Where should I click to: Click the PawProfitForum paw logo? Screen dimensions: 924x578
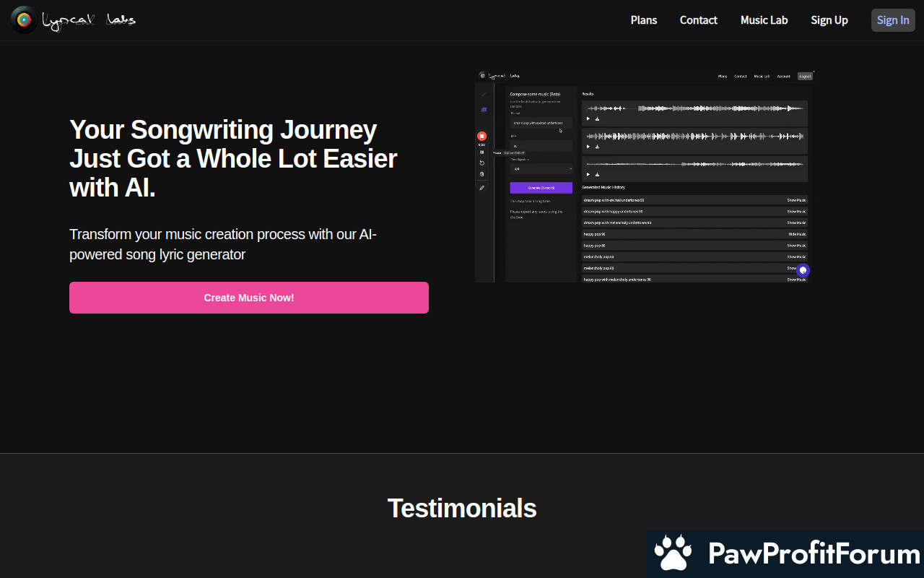673,554
